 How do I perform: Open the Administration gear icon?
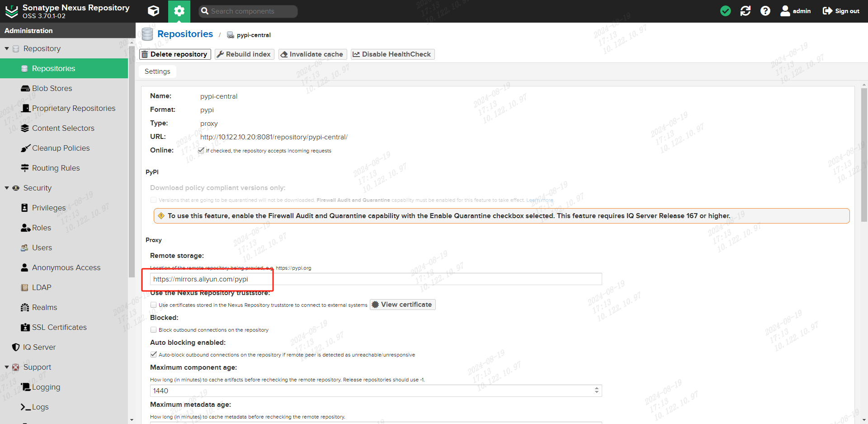pyautogui.click(x=179, y=11)
